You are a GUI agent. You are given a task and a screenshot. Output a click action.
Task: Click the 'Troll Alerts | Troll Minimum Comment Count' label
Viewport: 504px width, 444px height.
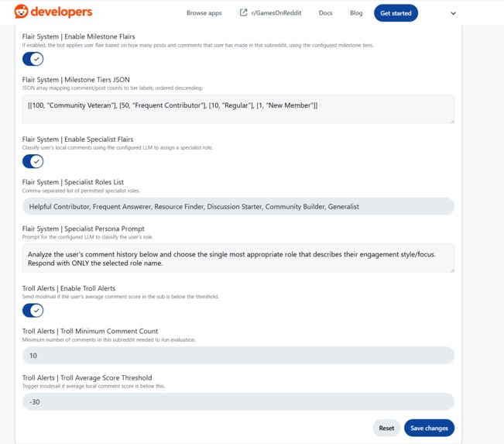(90, 331)
